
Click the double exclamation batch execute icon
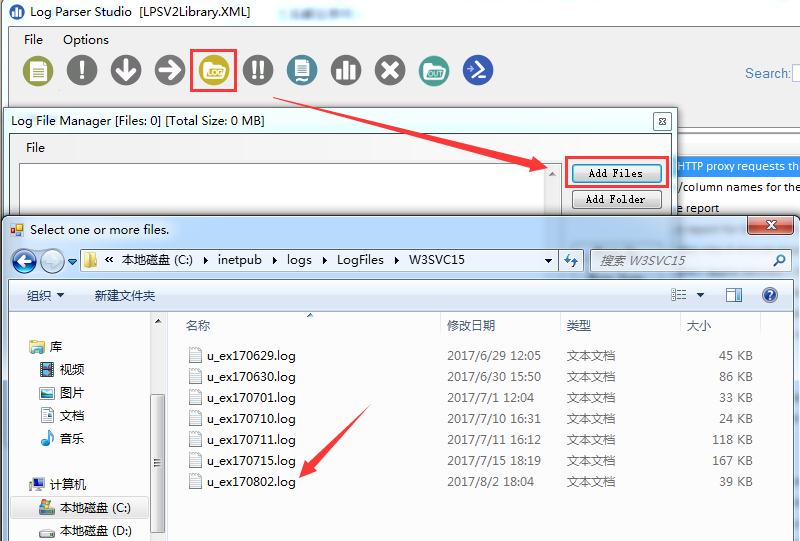click(258, 70)
